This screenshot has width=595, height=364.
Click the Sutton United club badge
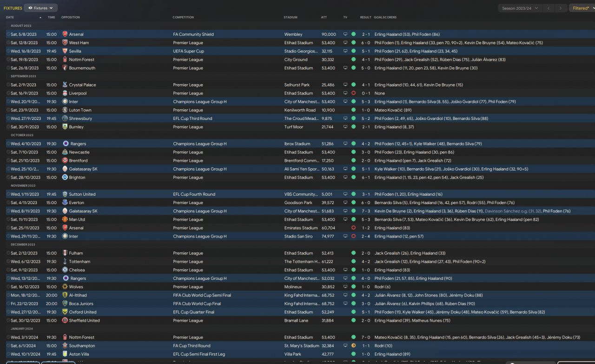(x=65, y=194)
